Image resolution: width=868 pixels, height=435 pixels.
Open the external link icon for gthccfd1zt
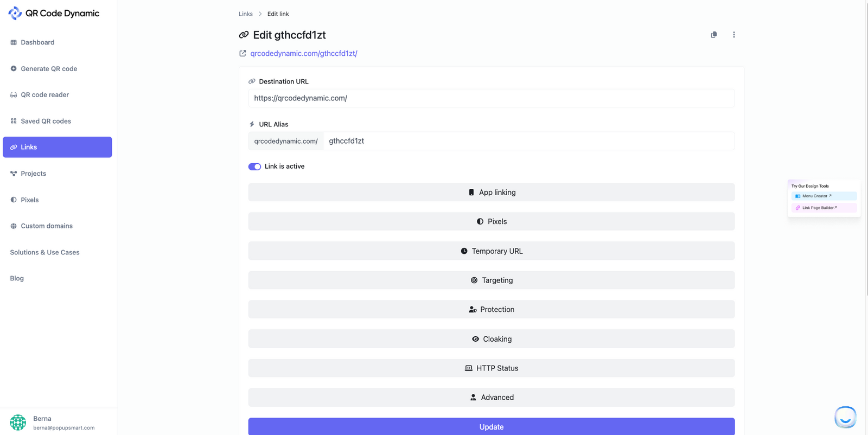pos(242,53)
